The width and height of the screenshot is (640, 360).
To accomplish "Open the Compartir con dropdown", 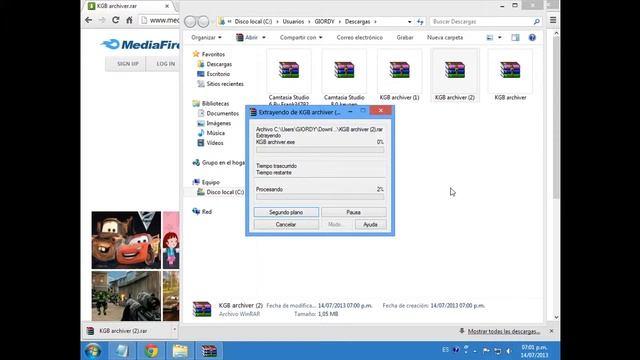I will [x=301, y=38].
